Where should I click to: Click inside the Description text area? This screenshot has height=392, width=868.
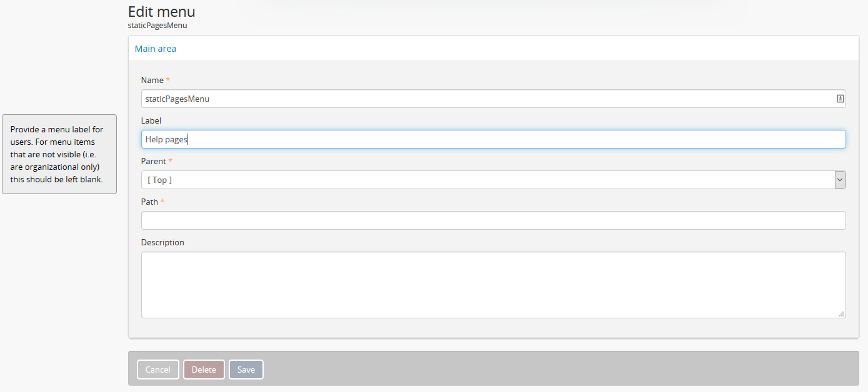(x=493, y=285)
